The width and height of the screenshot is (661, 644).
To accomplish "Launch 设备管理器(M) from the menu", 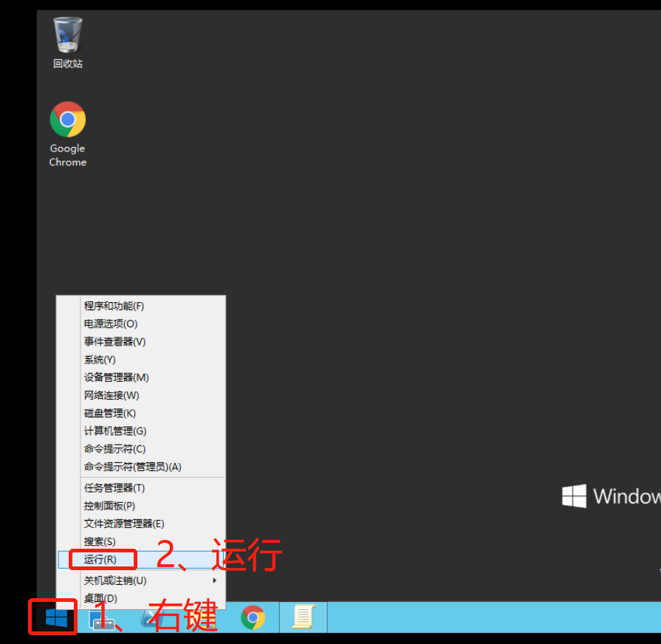I will pos(116,377).
